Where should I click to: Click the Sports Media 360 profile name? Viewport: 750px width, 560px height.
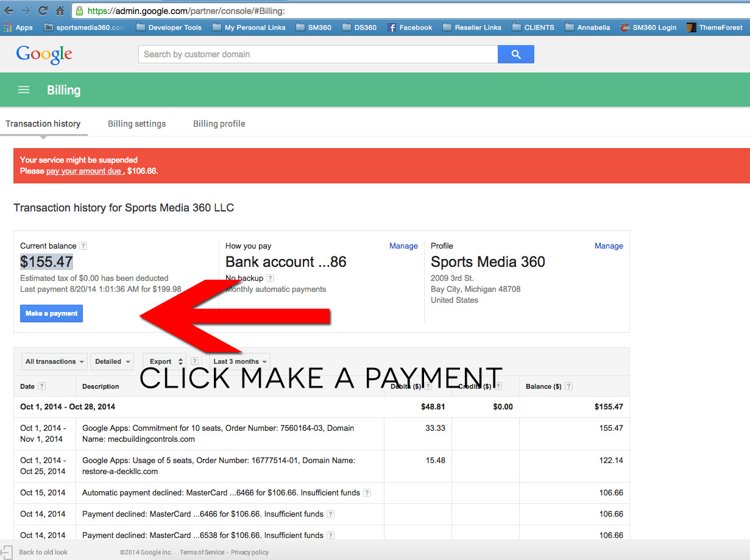pos(488,262)
